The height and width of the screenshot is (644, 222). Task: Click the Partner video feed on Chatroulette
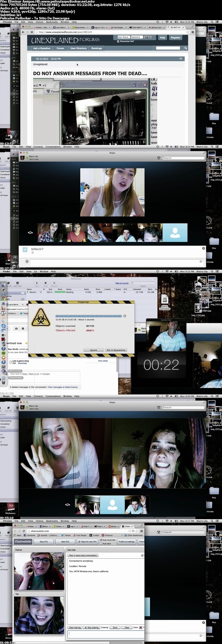39,571
